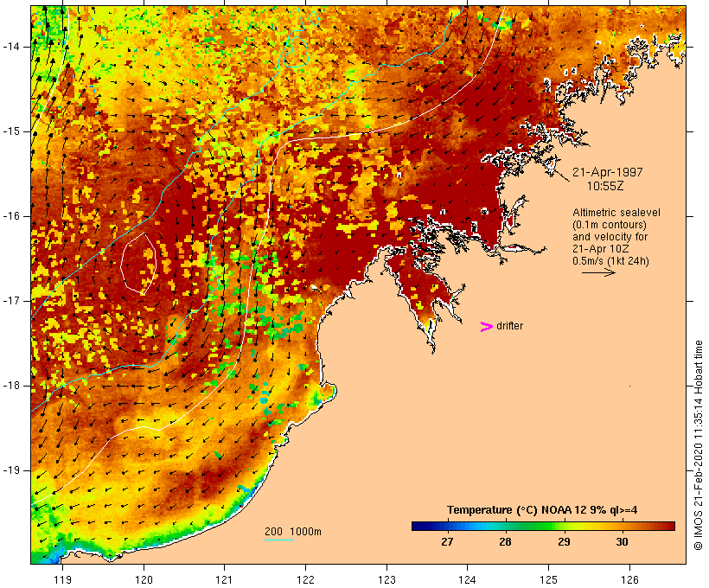The height and width of the screenshot is (588, 709).
Task: Click the latitude axis label '-17'
Action: pos(10,301)
